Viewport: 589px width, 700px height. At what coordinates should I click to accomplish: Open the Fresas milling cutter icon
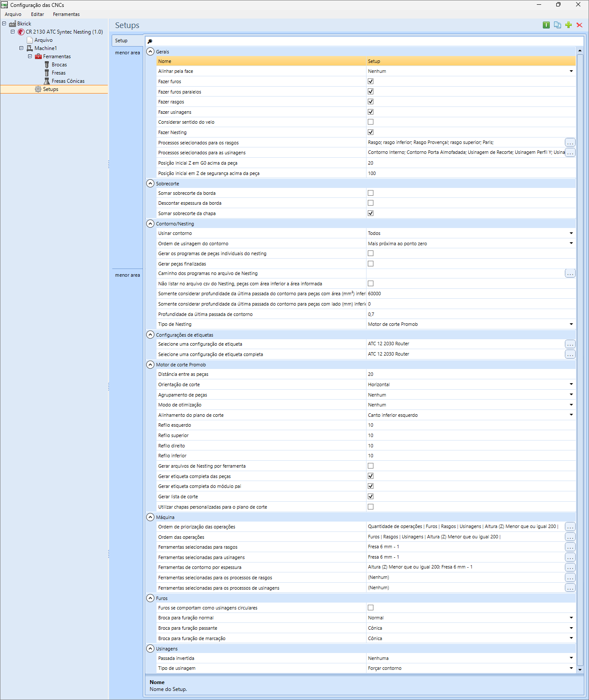(47, 73)
